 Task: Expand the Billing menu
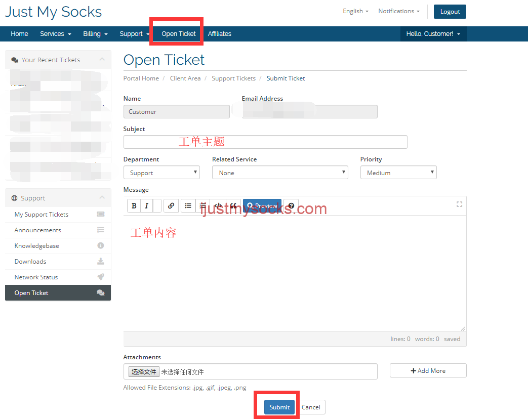tap(95, 34)
